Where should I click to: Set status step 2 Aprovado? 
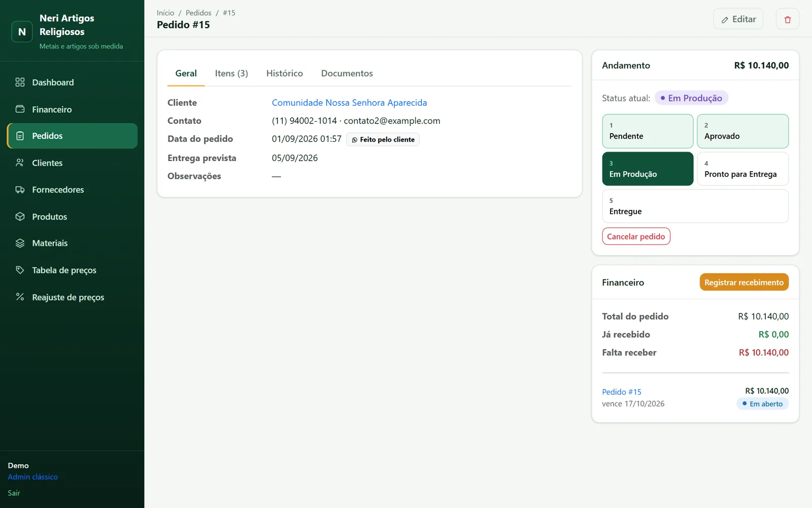742,131
